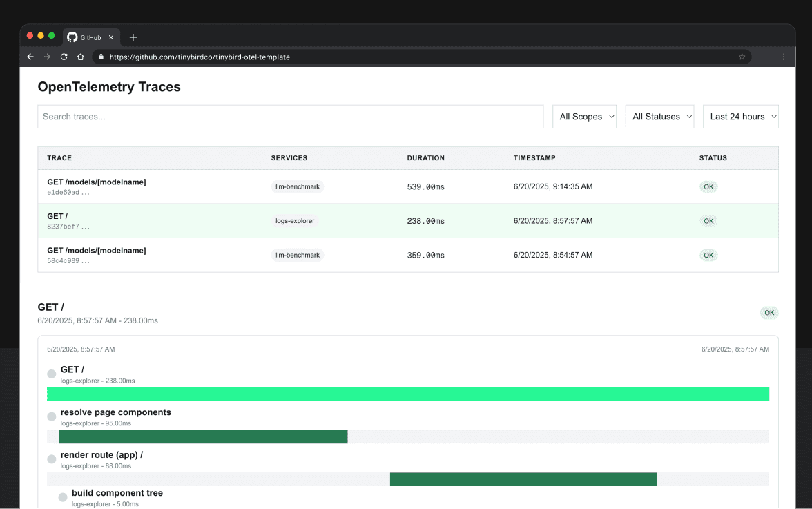This screenshot has height=509, width=812.
Task: Click OK status badge of 238.00ms row
Action: [x=708, y=221]
